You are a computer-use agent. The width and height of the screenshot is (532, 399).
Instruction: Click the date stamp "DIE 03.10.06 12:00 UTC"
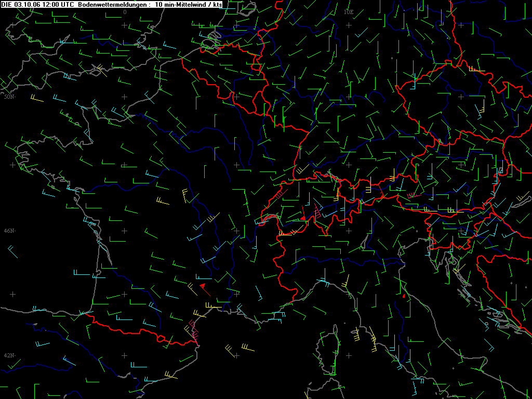click(x=37, y=4)
